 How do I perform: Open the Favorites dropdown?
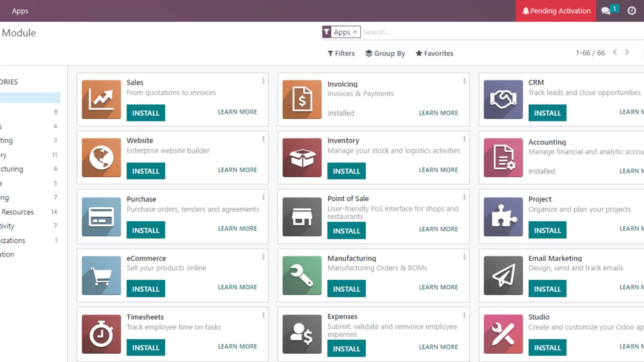tap(434, 53)
